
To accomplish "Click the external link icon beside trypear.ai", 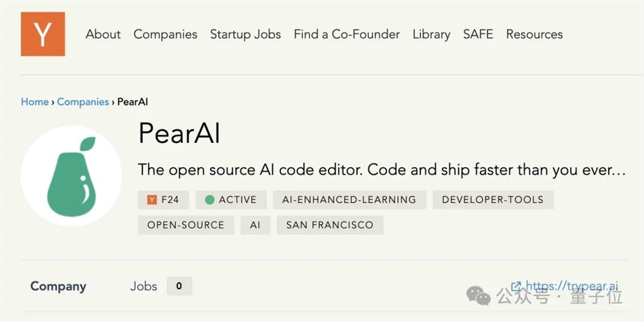I will point(516,286).
